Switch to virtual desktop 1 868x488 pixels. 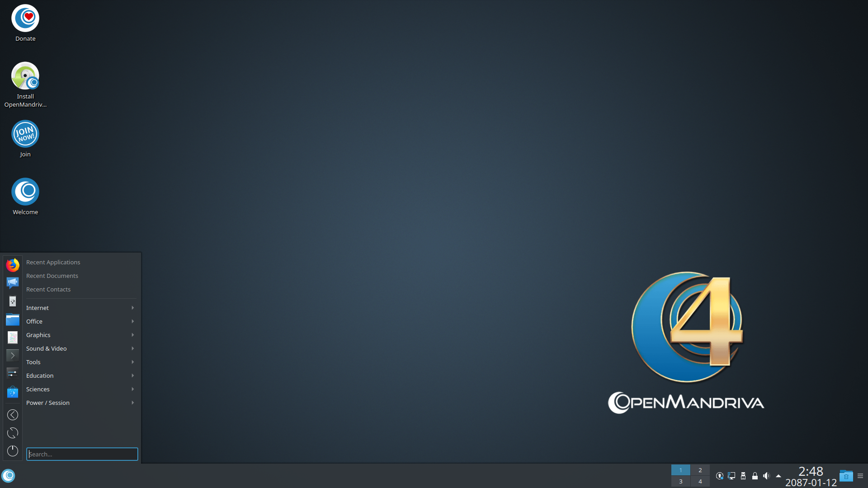click(681, 470)
